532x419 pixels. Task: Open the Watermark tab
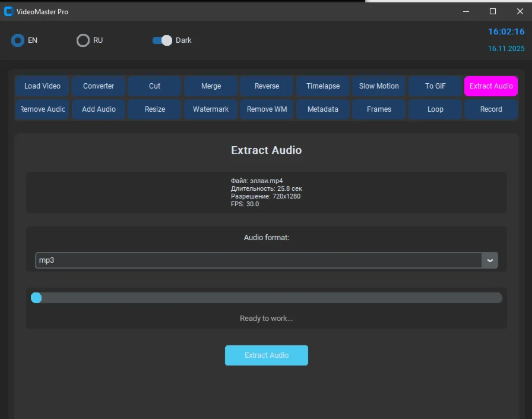(x=211, y=109)
